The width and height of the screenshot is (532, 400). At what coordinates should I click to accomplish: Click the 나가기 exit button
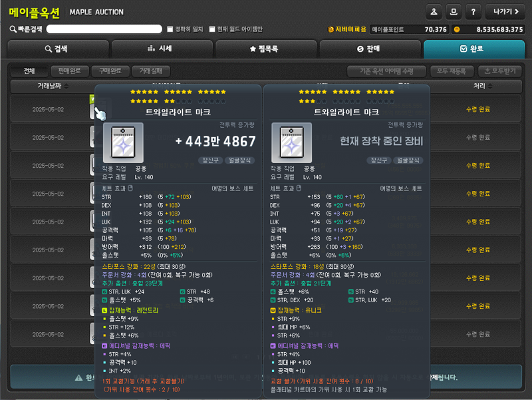coord(505,12)
